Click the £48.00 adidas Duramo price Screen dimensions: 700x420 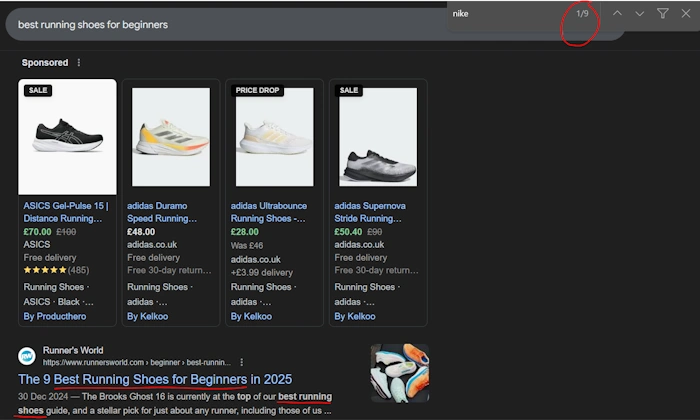coord(141,232)
